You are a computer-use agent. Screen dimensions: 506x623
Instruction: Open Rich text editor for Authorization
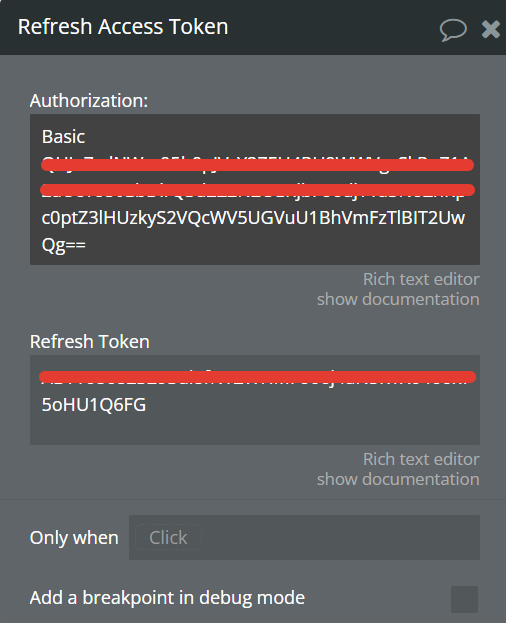(421, 279)
